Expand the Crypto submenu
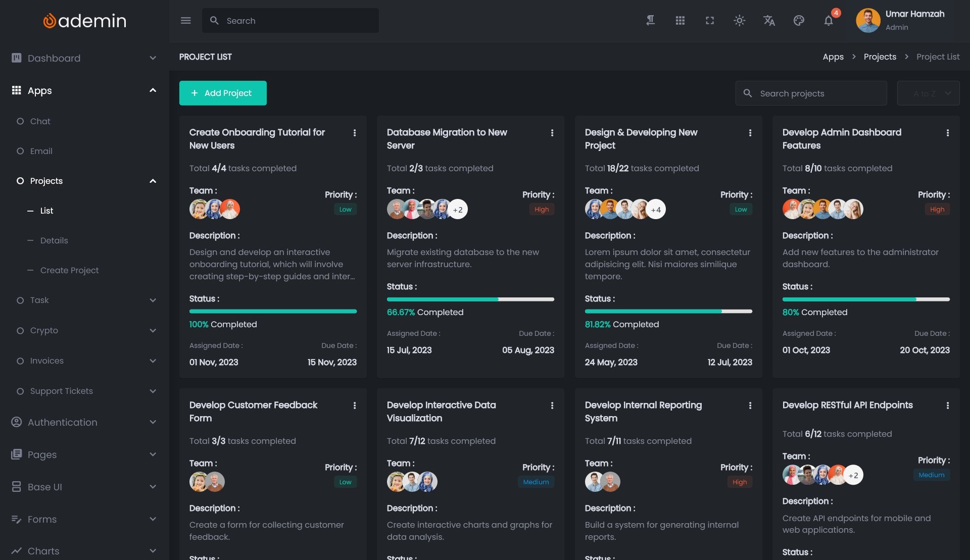This screenshot has width=970, height=560. [153, 331]
